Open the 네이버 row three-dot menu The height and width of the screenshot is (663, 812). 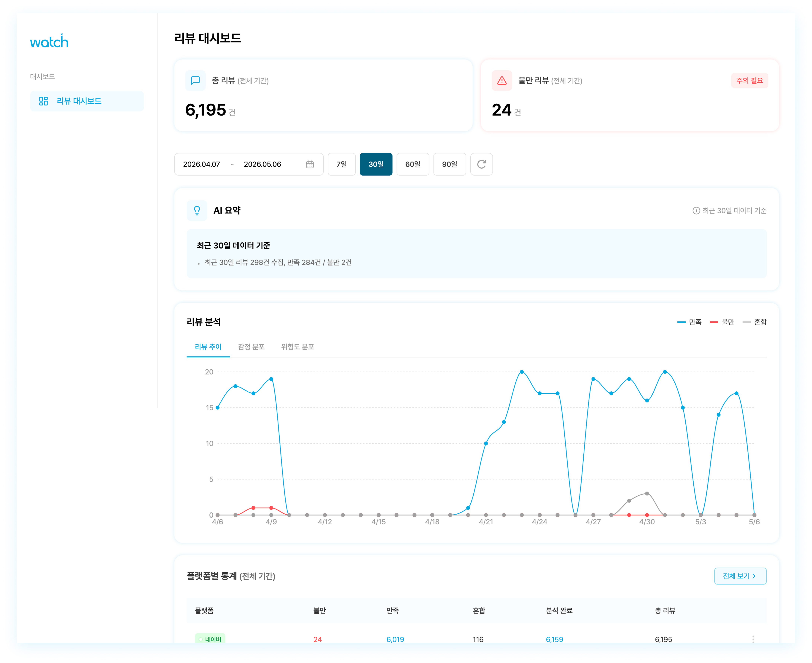click(753, 639)
